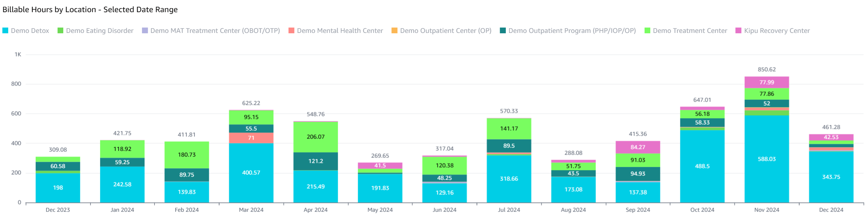The width and height of the screenshot is (868, 214).
Task: Toggle the Kipu Recovery Center legend label
Action: [777, 31]
